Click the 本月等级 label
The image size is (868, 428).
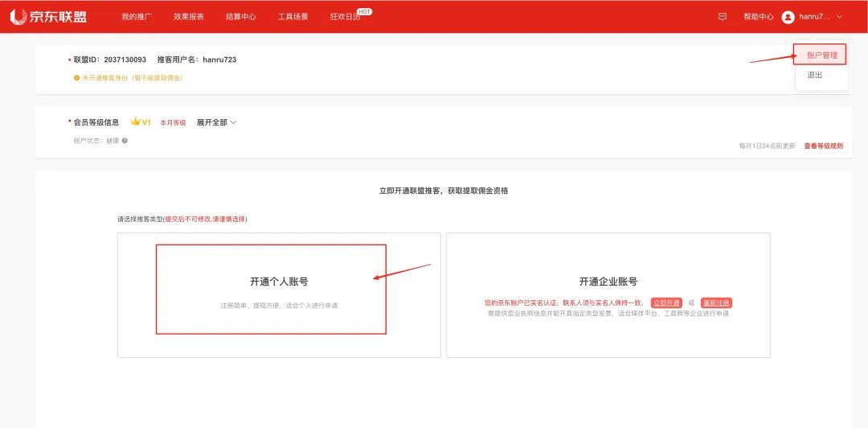pyautogui.click(x=174, y=123)
